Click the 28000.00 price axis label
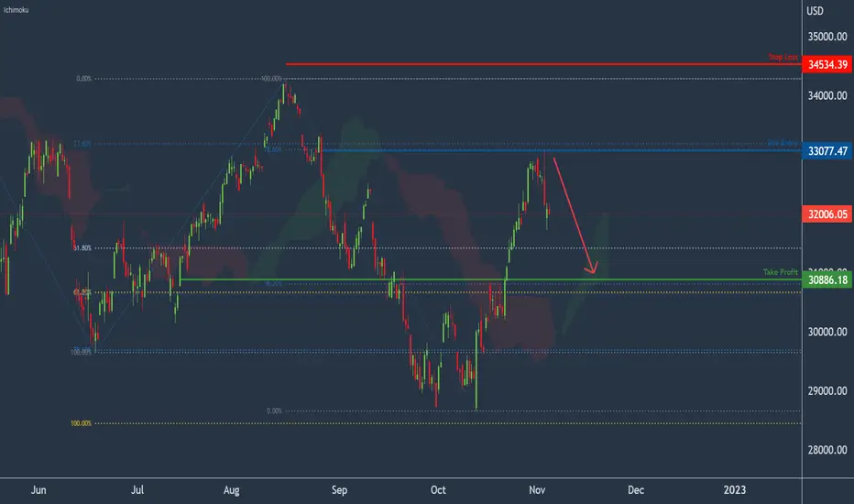The image size is (854, 504). pyautogui.click(x=827, y=450)
